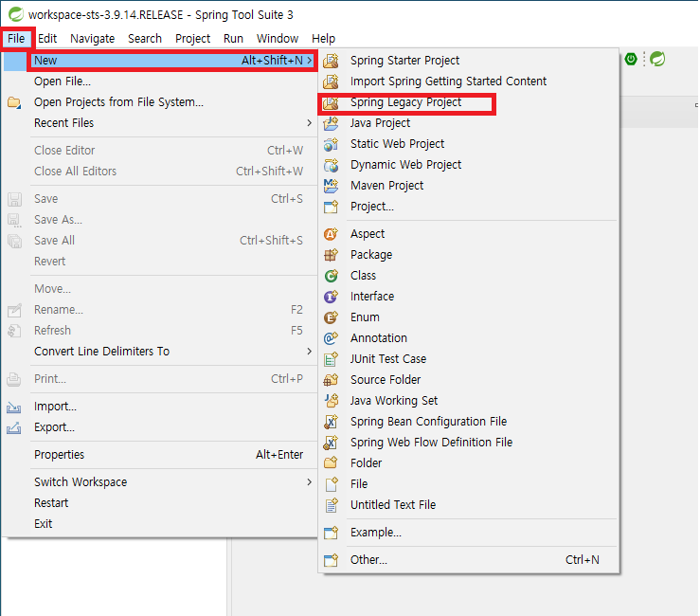
Task: Click the Spring Bean Configuration File icon
Action: (331, 421)
